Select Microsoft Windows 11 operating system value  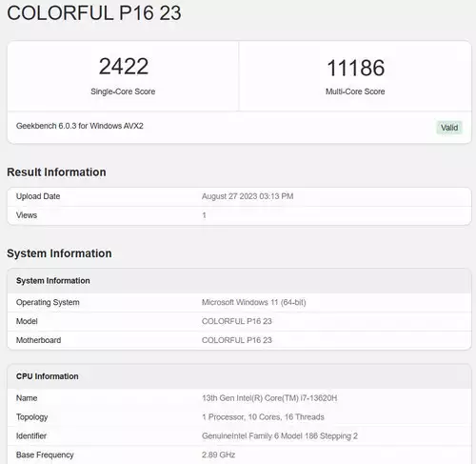click(254, 302)
